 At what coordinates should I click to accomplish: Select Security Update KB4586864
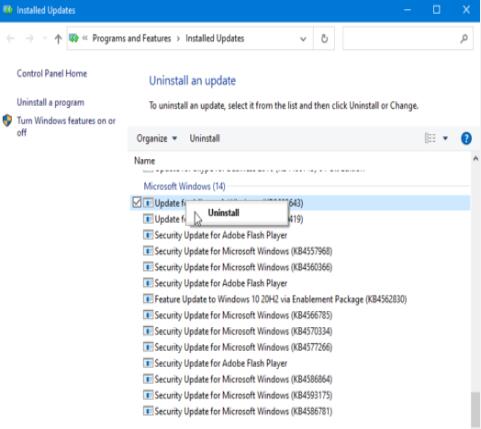pos(237,379)
